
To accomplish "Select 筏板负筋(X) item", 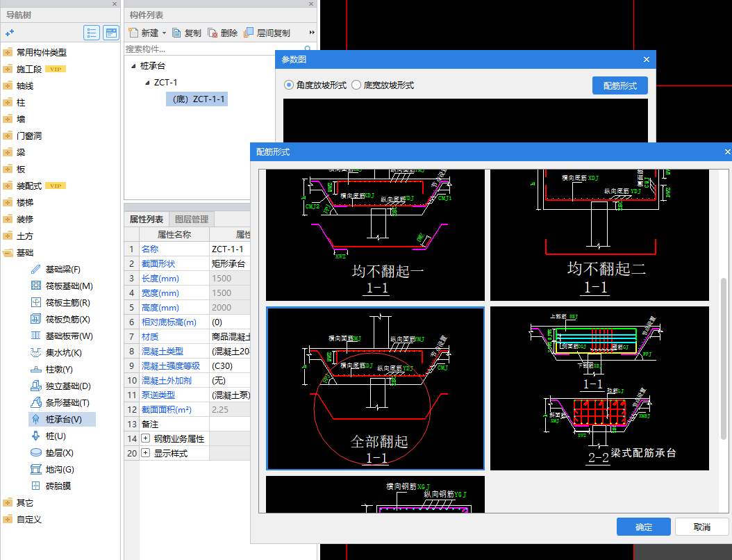I will point(67,320).
